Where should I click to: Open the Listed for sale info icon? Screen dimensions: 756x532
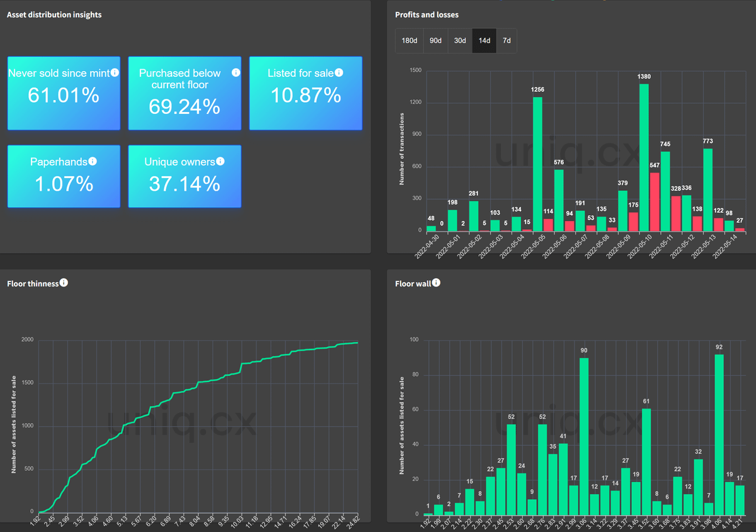(339, 73)
